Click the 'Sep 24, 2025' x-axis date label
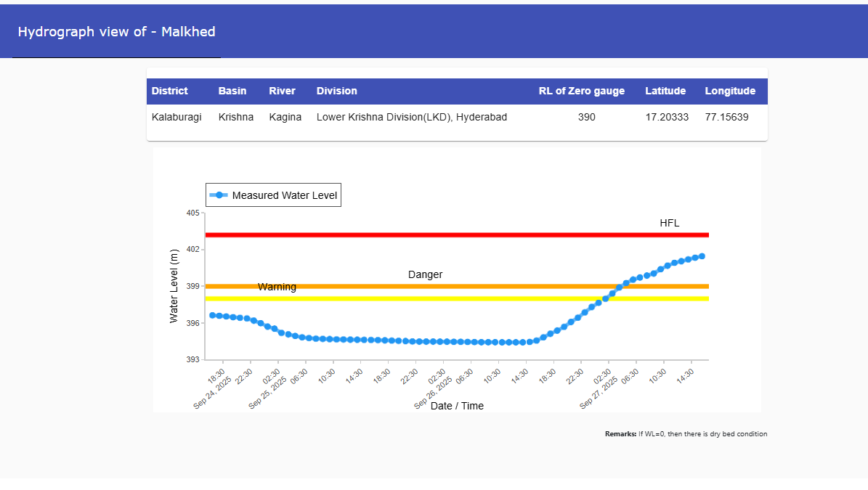Viewport: 868px width, 490px height. click(x=212, y=393)
